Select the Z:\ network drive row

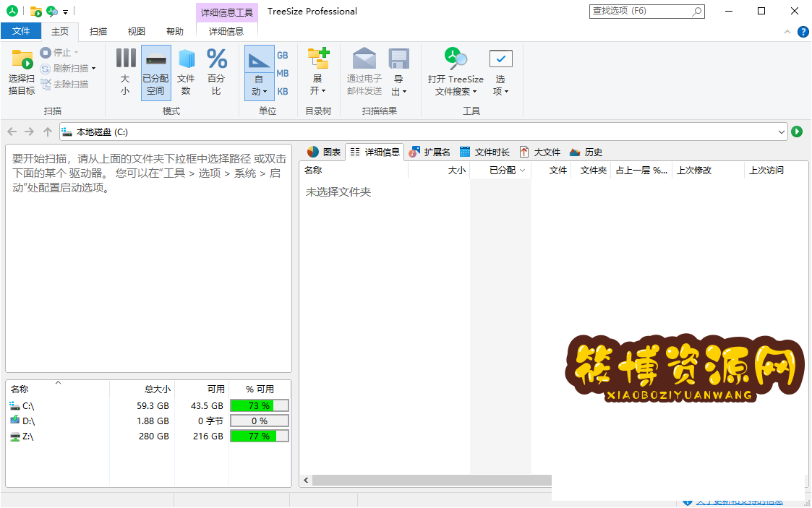(x=149, y=436)
